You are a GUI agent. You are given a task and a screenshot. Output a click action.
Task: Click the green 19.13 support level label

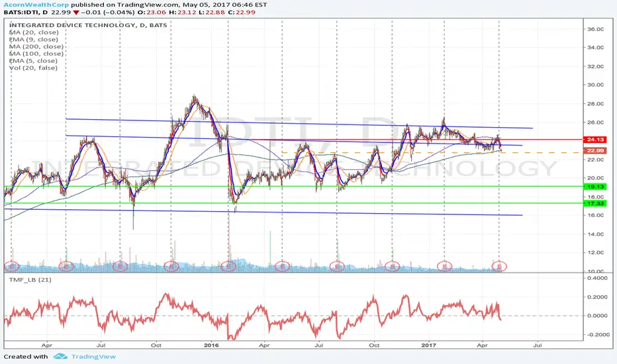(x=595, y=187)
